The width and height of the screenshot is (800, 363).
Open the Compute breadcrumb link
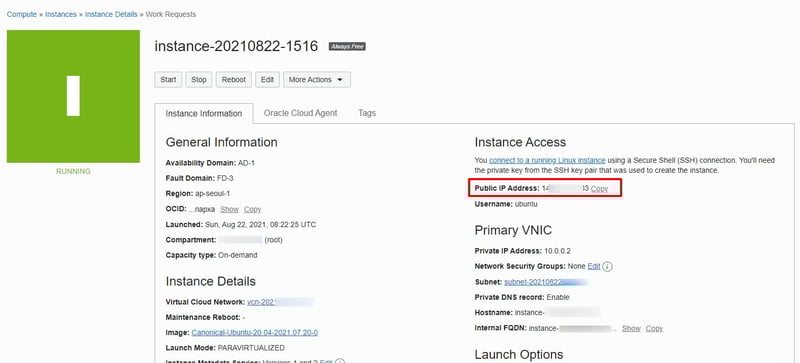(21, 14)
